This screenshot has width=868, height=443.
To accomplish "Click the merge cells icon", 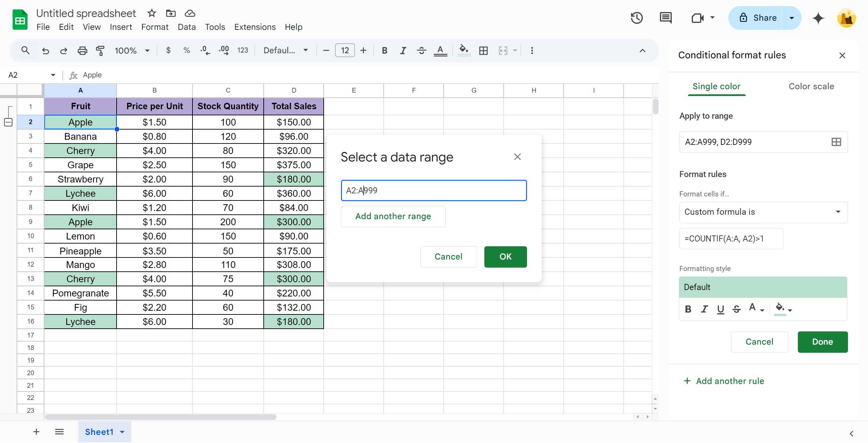I will click(503, 51).
